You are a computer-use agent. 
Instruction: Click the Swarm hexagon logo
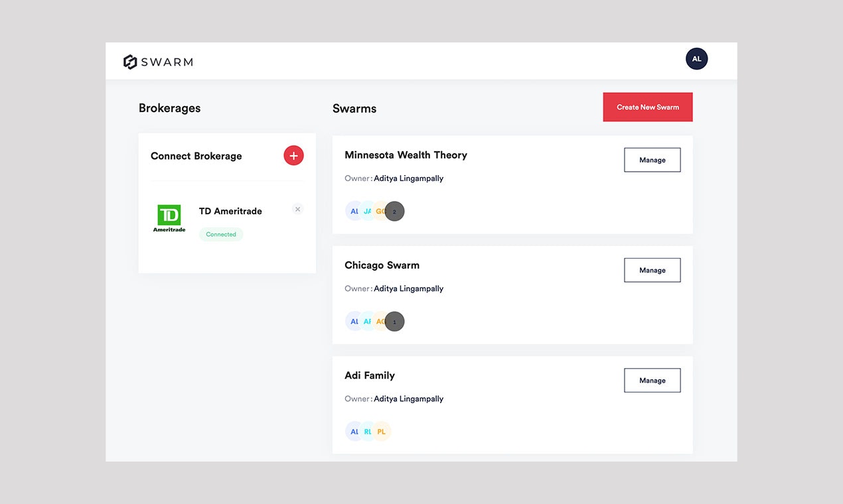[x=130, y=61]
